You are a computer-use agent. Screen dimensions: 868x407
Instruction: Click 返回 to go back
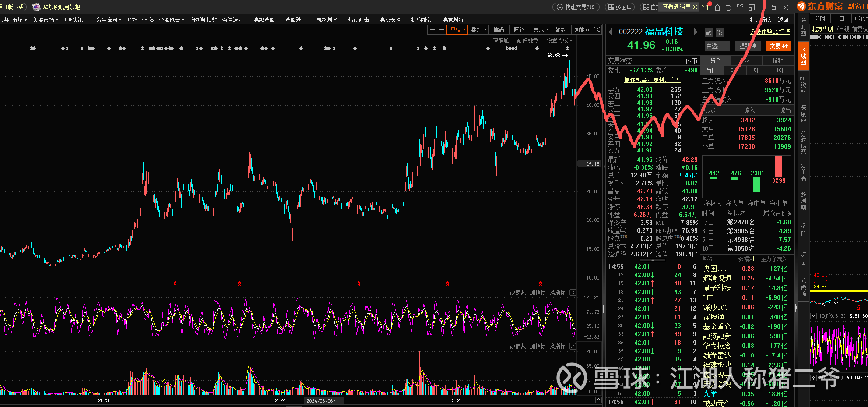coord(783,20)
